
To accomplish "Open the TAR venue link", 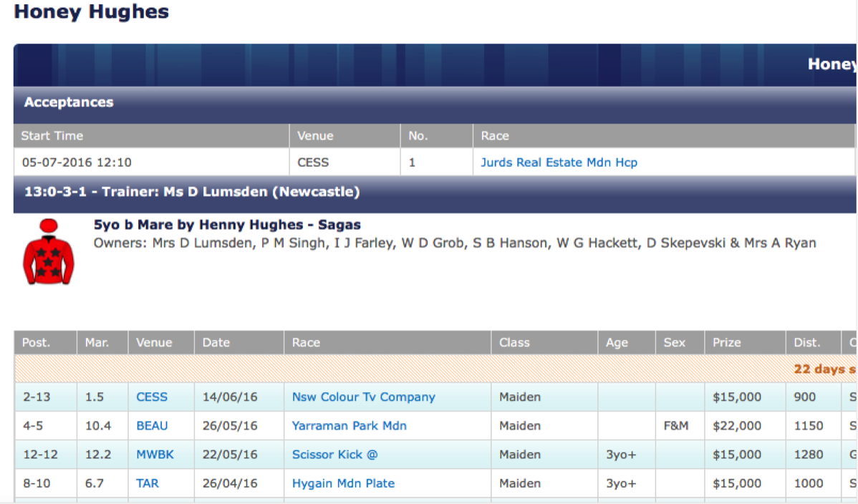I will tap(148, 483).
